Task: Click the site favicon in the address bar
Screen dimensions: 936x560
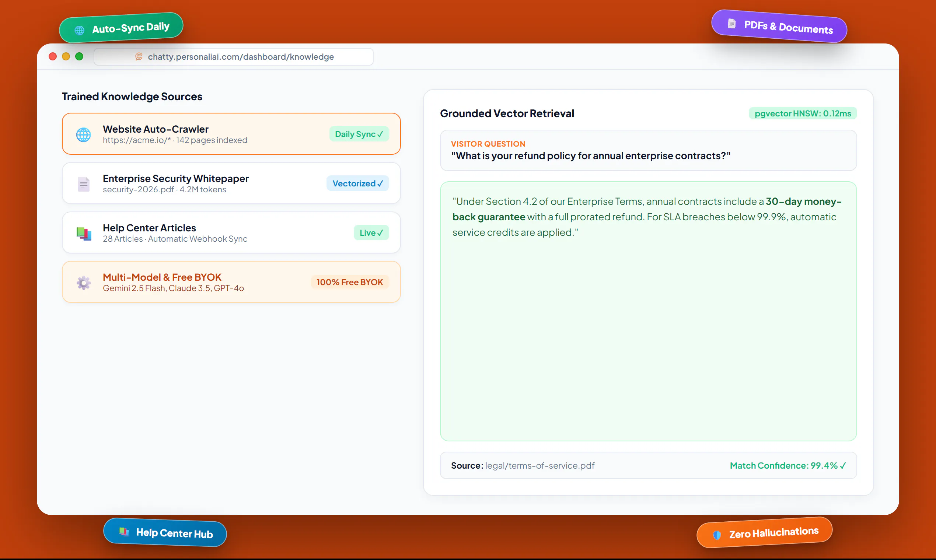Action: tap(139, 57)
